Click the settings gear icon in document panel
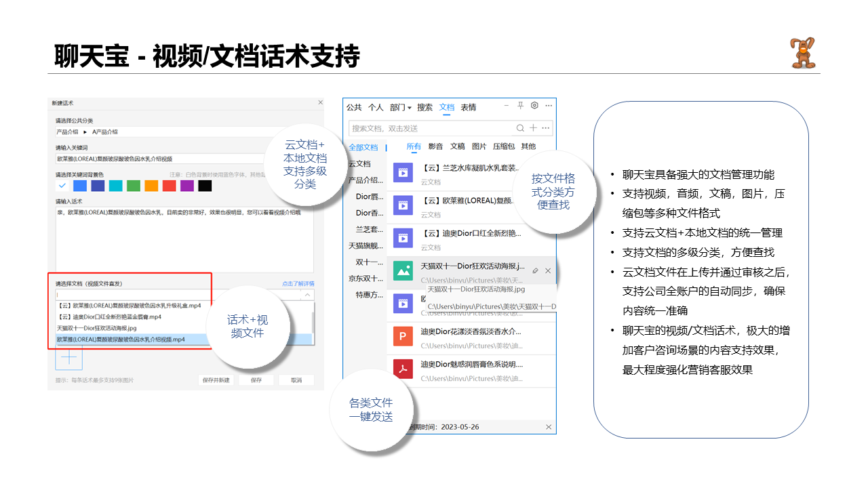The width and height of the screenshot is (868, 488). coord(534,106)
